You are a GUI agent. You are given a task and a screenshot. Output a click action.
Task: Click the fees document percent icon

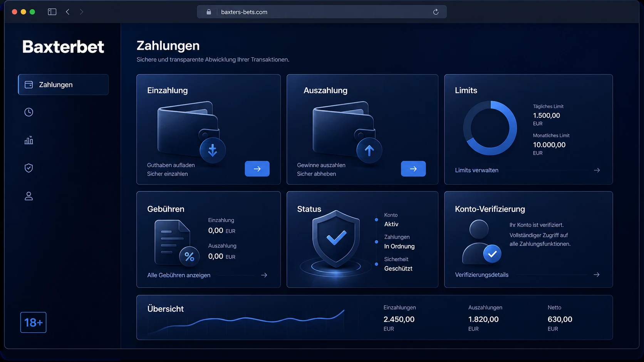click(x=177, y=243)
